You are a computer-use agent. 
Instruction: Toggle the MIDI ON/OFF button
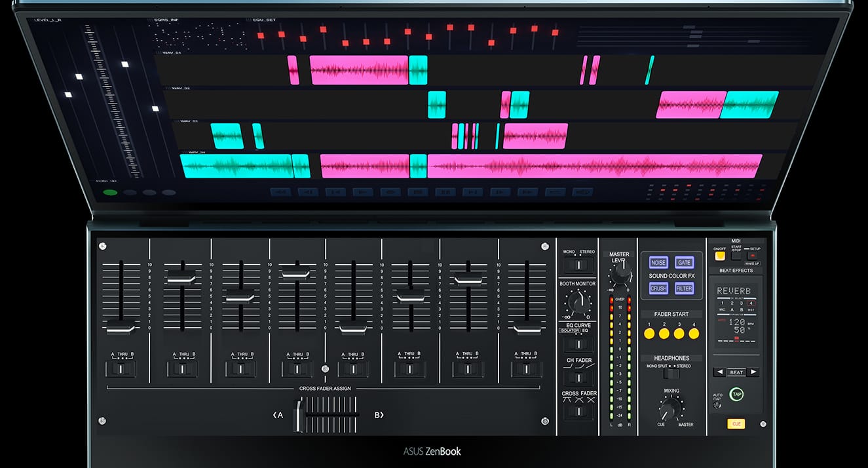(720, 256)
